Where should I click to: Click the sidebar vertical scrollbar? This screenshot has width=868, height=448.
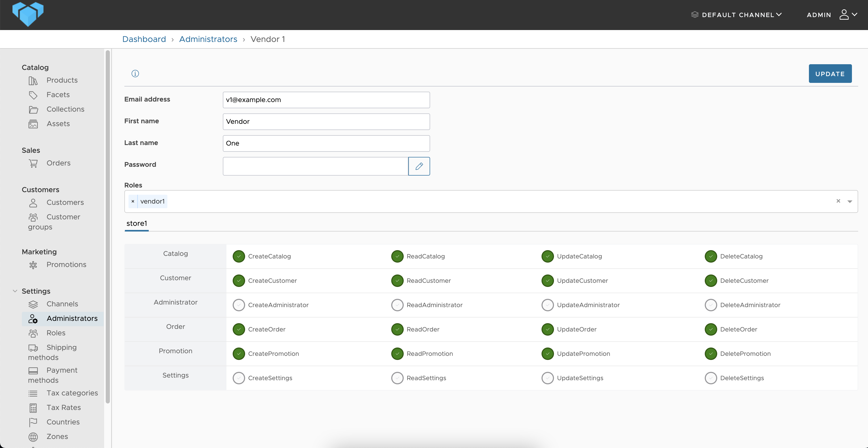[x=108, y=227]
